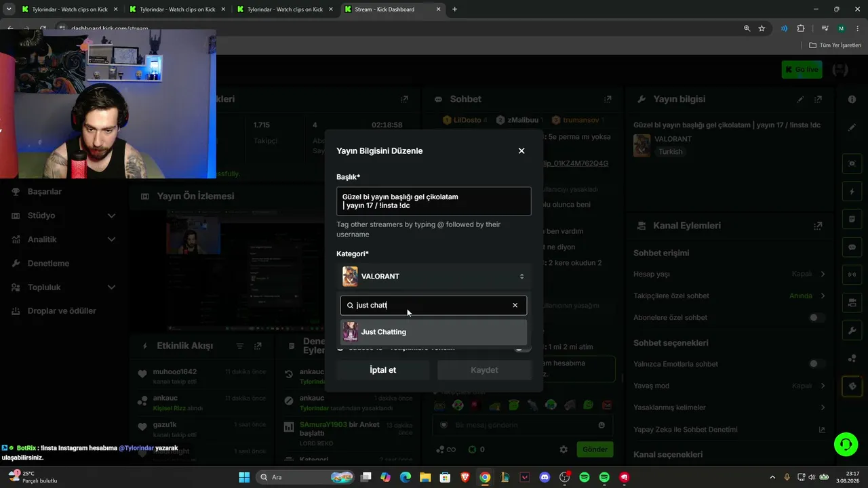
Task: Click the wrench icon in right sidebar
Action: (852, 330)
